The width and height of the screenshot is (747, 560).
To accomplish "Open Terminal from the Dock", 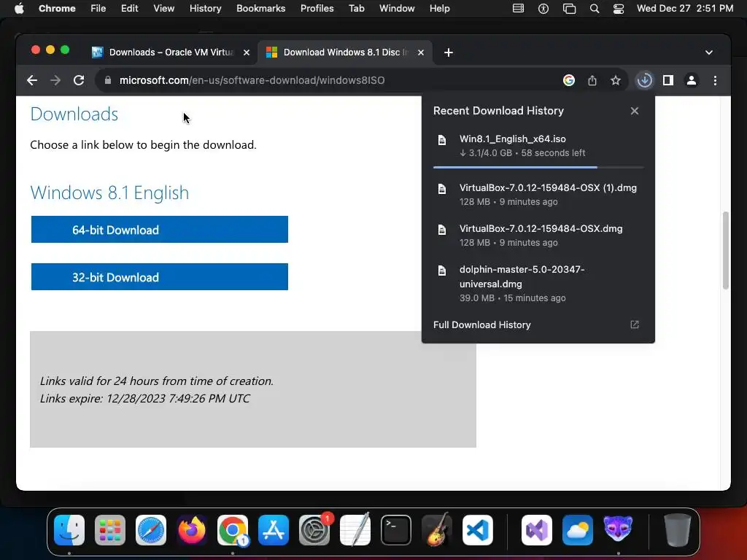I will (x=396, y=530).
